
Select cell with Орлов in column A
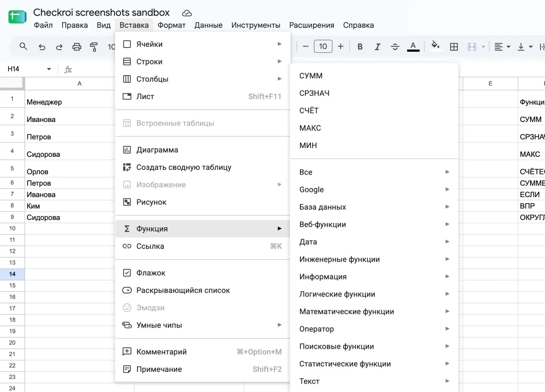(70, 169)
